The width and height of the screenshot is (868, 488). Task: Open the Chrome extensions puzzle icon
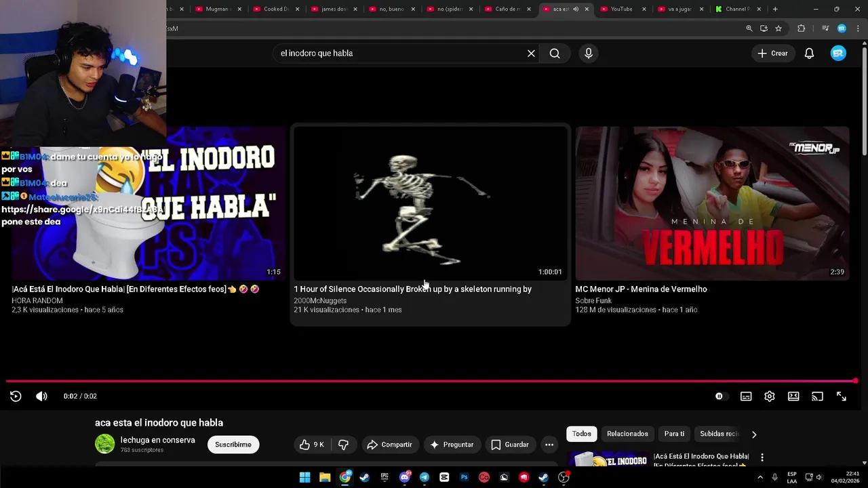point(802,28)
